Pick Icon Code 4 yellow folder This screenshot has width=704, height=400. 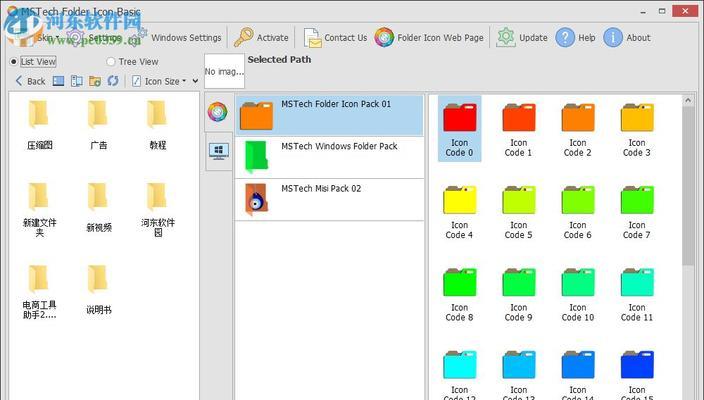pos(459,211)
